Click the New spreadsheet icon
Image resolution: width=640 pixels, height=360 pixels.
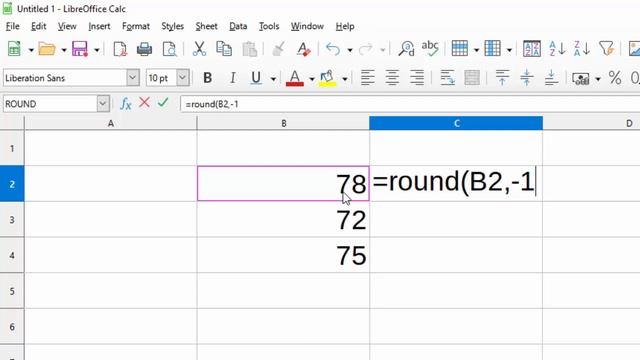point(14,49)
